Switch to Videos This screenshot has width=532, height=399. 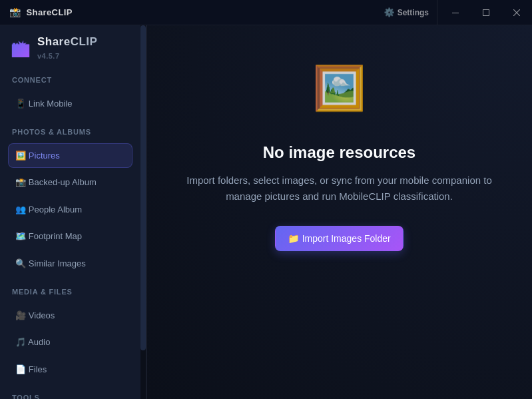click(70, 316)
